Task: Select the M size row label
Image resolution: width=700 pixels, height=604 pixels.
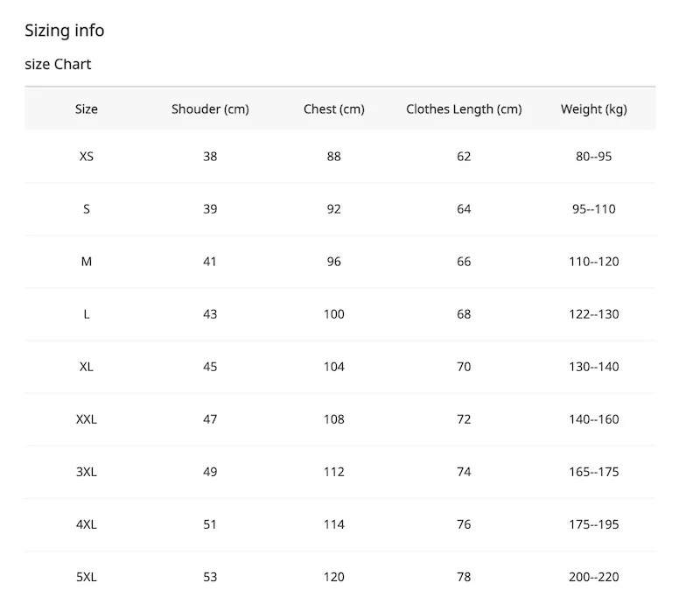Action: pyautogui.click(x=86, y=262)
